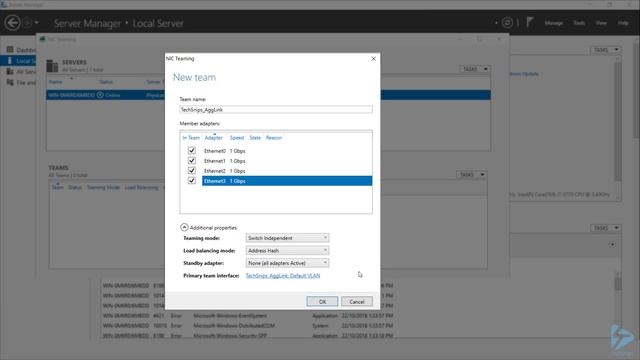Screen dimensions: 640x360
Task: Open the TEAMS section TASKS dropdown
Action: 471,175
